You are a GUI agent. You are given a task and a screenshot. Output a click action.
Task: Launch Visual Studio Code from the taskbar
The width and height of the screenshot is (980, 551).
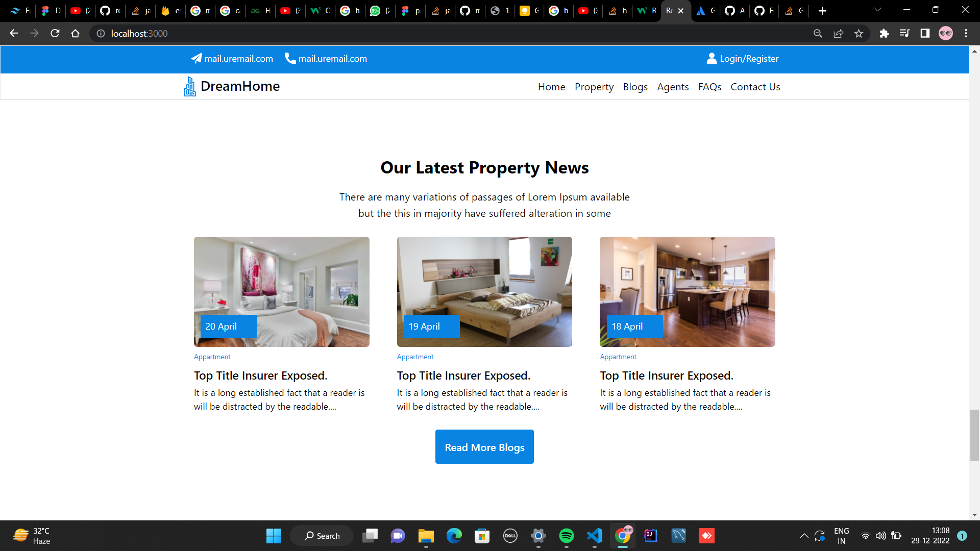pyautogui.click(x=594, y=536)
